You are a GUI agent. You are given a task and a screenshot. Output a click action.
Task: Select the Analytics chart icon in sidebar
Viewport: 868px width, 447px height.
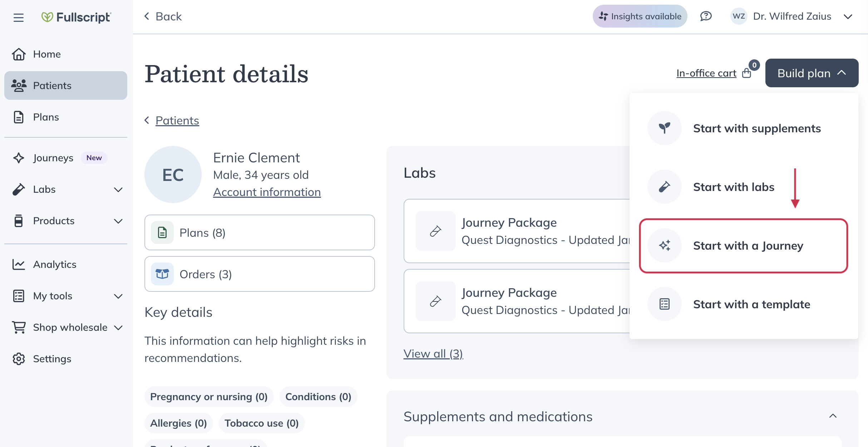(19, 264)
